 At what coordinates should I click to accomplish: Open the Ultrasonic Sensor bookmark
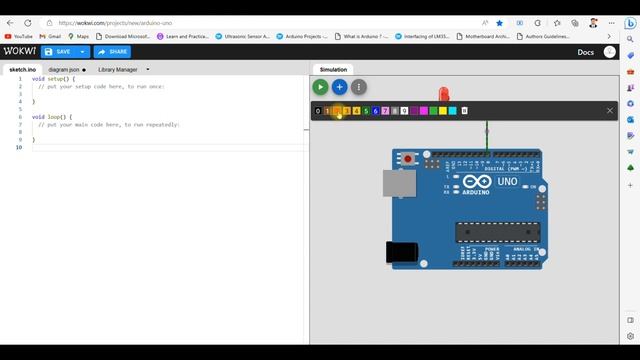[243, 36]
